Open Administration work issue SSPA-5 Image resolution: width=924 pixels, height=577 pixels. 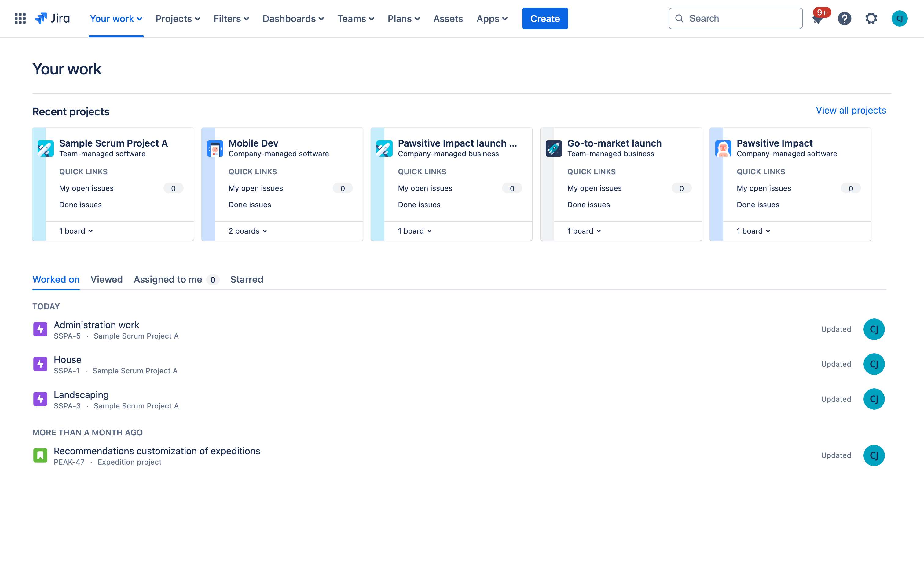pos(97,325)
